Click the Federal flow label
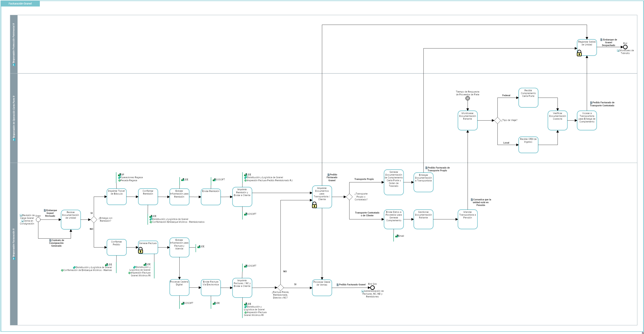Viewport: 644px width, 334px height. point(506,95)
